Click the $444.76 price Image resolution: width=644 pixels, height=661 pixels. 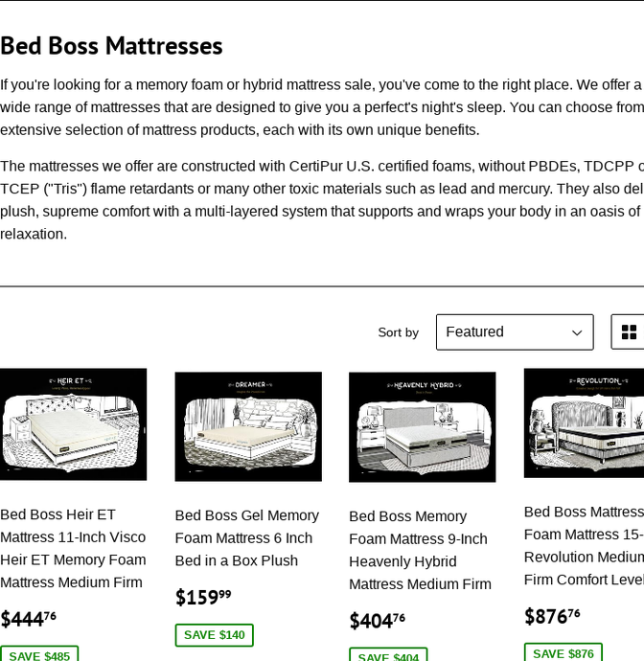pos(28,619)
